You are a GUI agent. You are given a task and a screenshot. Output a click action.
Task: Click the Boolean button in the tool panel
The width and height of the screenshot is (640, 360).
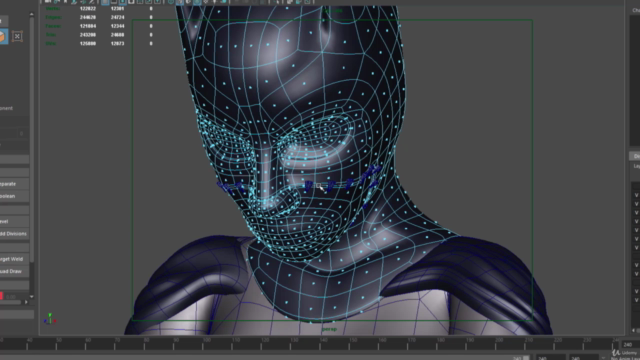tap(14, 196)
